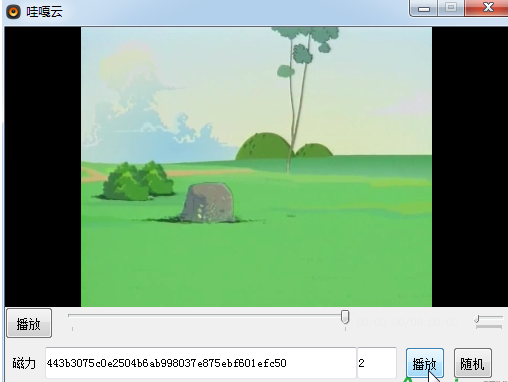Click the elapsed/total time display

(x=407, y=322)
